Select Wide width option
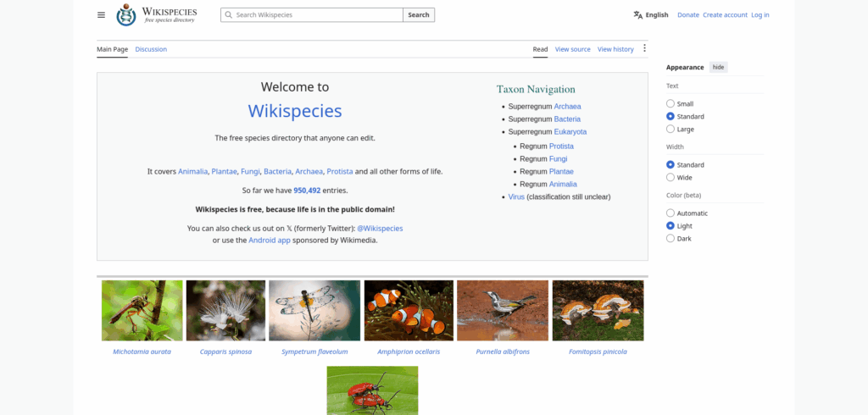 [670, 177]
